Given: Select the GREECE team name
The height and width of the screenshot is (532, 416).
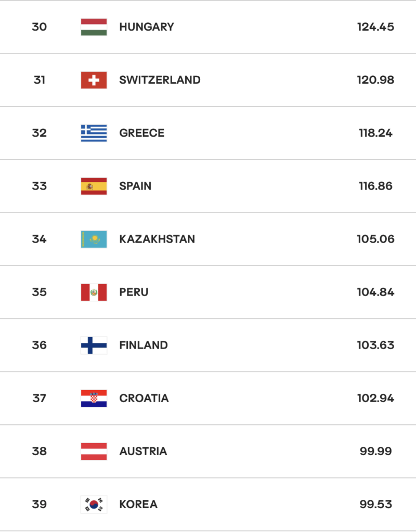Looking at the screenshot, I should [141, 133].
